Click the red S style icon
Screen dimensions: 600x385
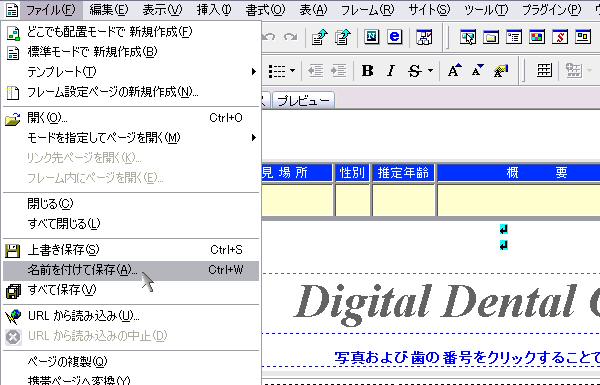point(560,37)
